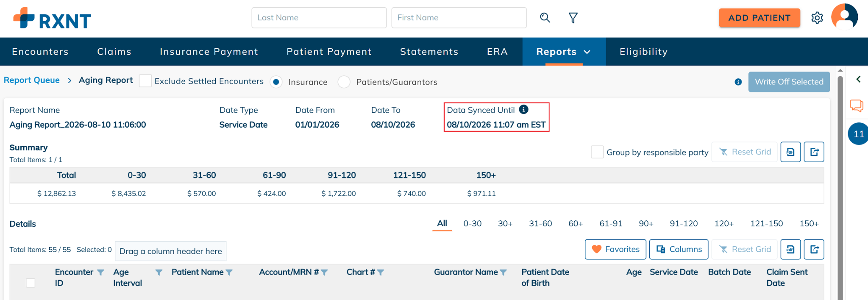Open settings gear icon in header
Viewport: 868px width, 300px height.
[x=817, y=18]
